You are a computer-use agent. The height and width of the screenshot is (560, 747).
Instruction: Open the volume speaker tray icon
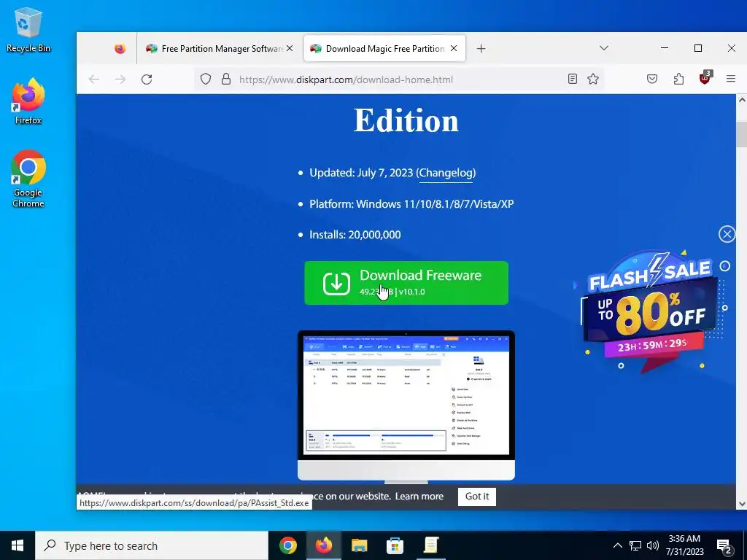653,545
